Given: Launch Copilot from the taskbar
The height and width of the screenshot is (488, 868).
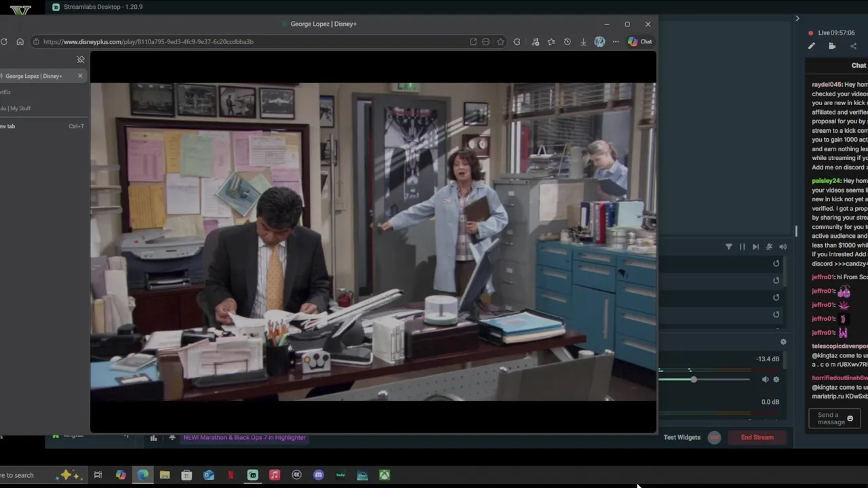Looking at the screenshot, I should (121, 475).
